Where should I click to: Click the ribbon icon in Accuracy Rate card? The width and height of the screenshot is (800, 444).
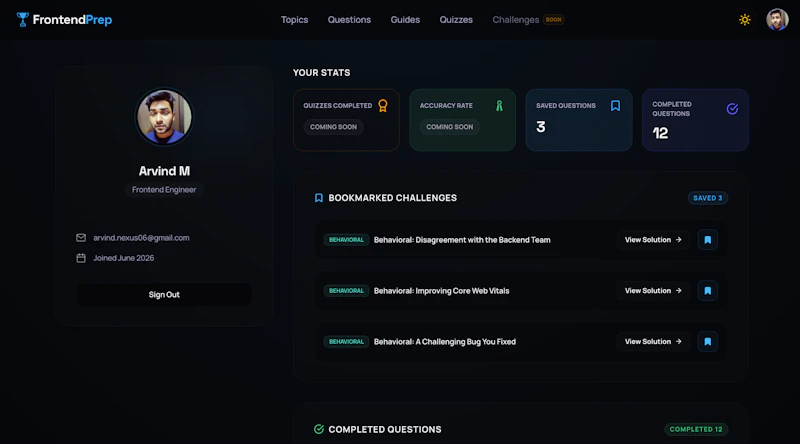pyautogui.click(x=499, y=106)
